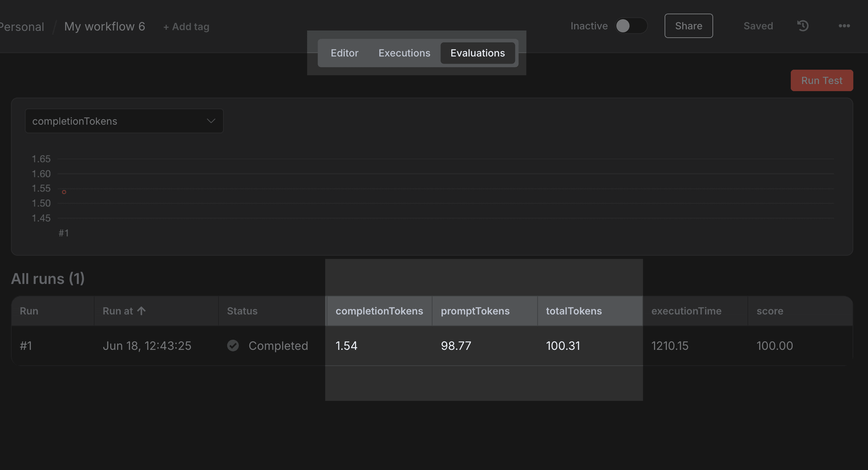The width and height of the screenshot is (868, 470).
Task: Switch to the Editor tab
Action: click(x=344, y=53)
